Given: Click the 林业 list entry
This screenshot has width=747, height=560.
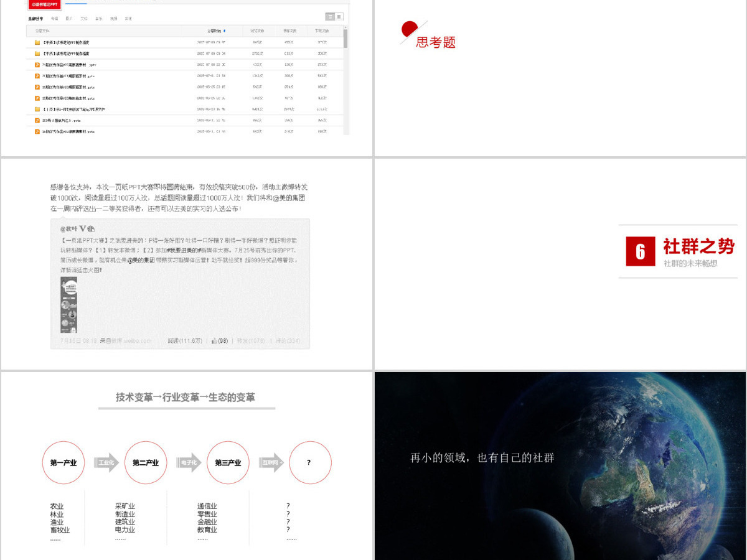Looking at the screenshot, I should pyautogui.click(x=57, y=515).
